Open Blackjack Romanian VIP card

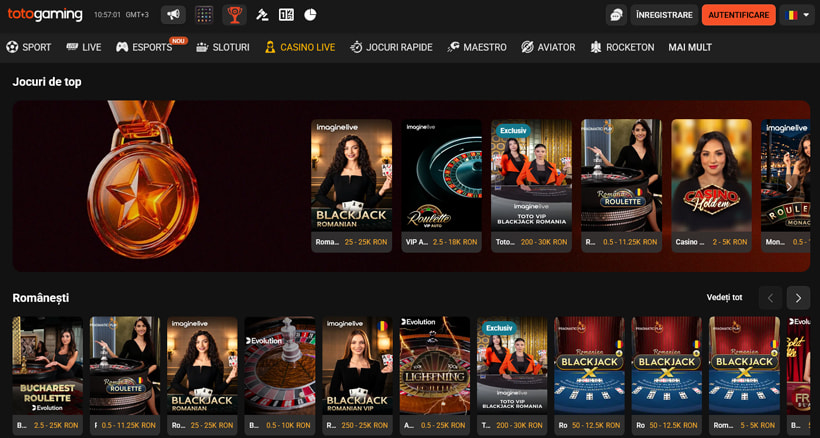click(x=357, y=376)
